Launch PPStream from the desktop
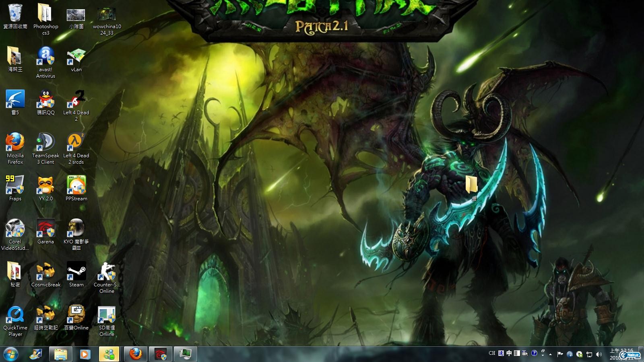This screenshot has height=362, width=644. 76,188
